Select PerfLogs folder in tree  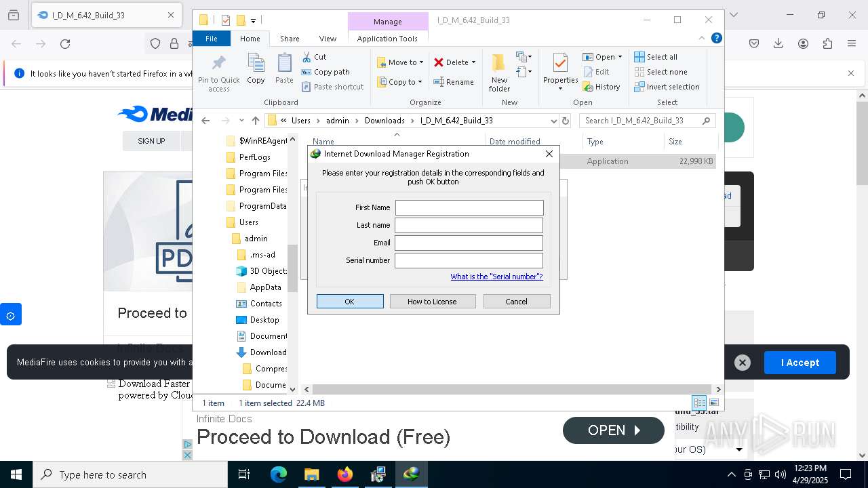point(254,157)
